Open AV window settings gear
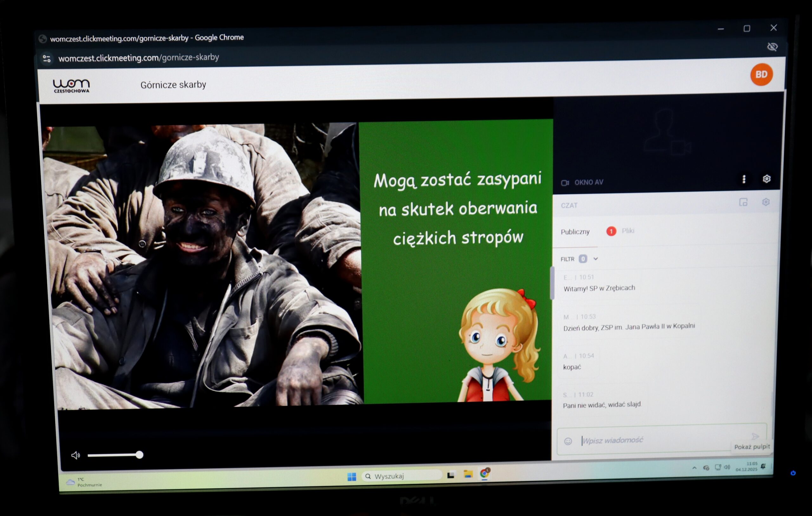This screenshot has height=516, width=812. click(x=767, y=179)
